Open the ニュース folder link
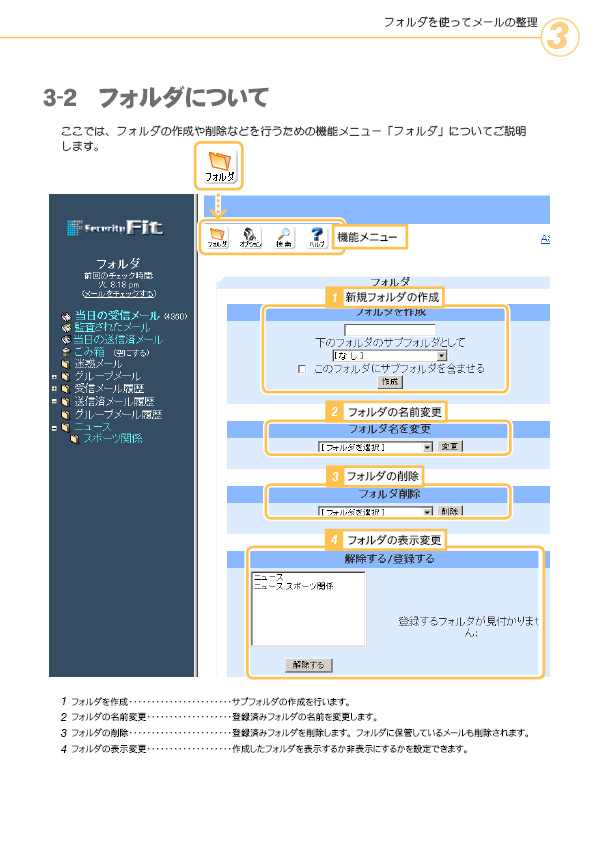The height and width of the screenshot is (842, 595). tap(92, 427)
